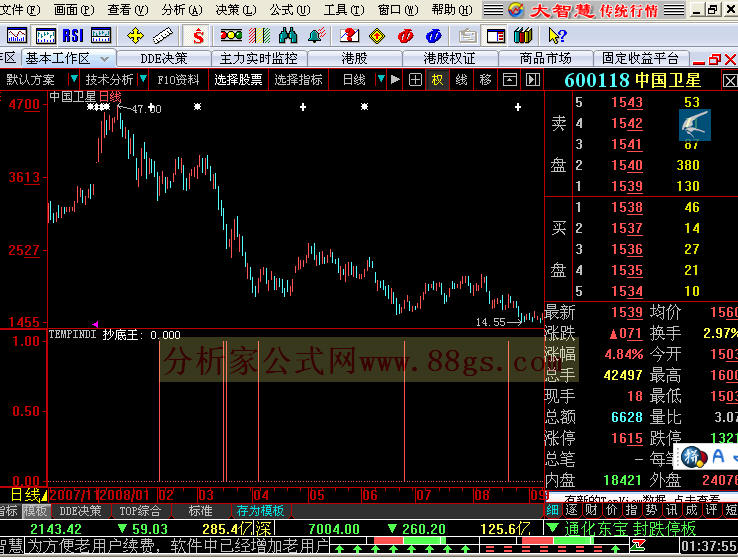The width and height of the screenshot is (738, 560).
Task: Switch to the 主力实时监控 tab
Action: [x=259, y=58]
